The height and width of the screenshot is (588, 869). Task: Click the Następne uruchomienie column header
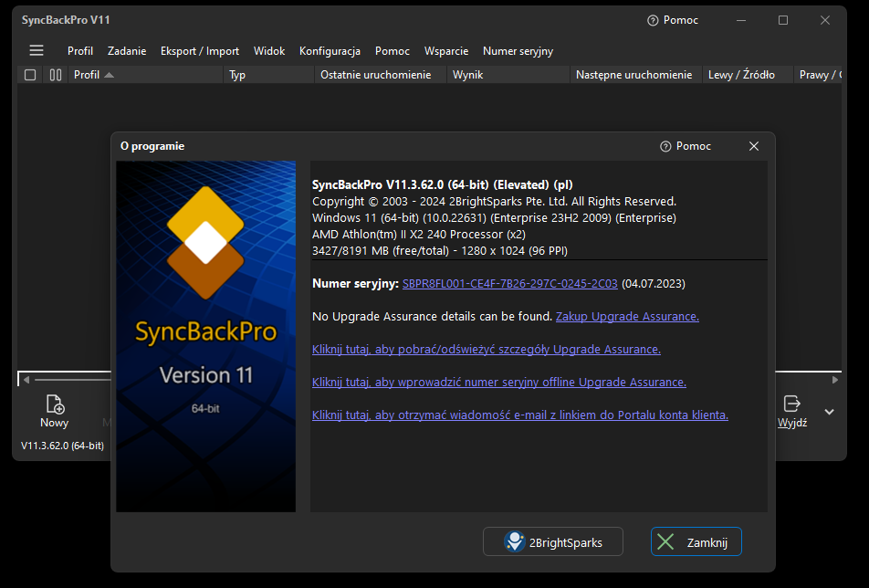[636, 75]
